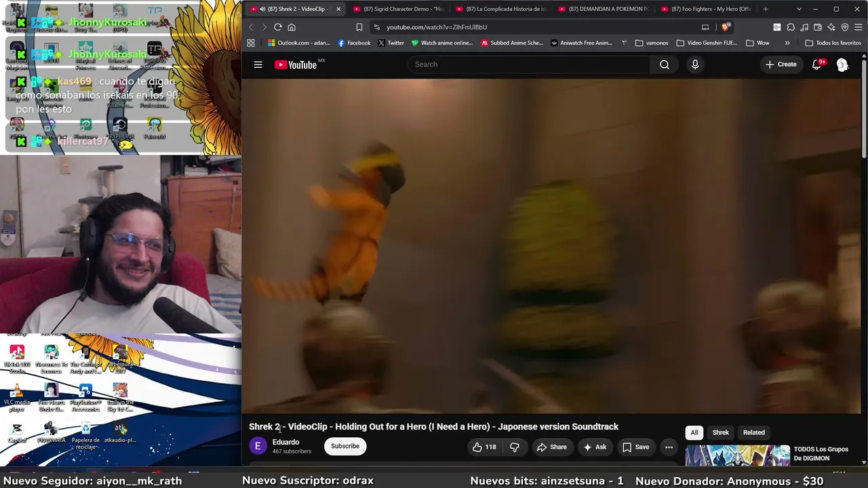Image resolution: width=868 pixels, height=488 pixels.
Task: Open the Subbed Anime Schedule bookmark
Action: coord(512,43)
